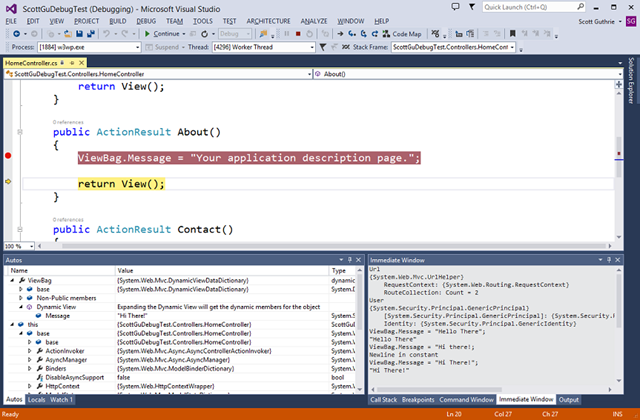This screenshot has width=640, height=420.
Task: Click the Bookmark toggle icon in toolbar
Action: click(513, 34)
